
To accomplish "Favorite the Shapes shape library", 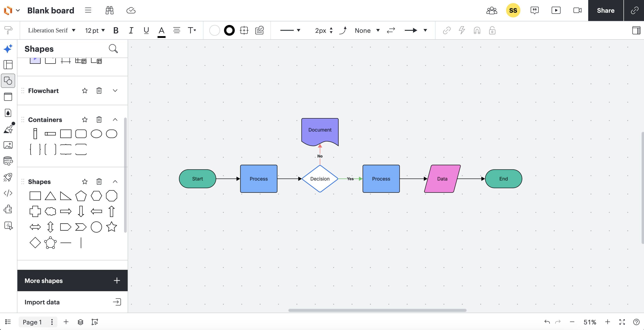I will [x=85, y=181].
